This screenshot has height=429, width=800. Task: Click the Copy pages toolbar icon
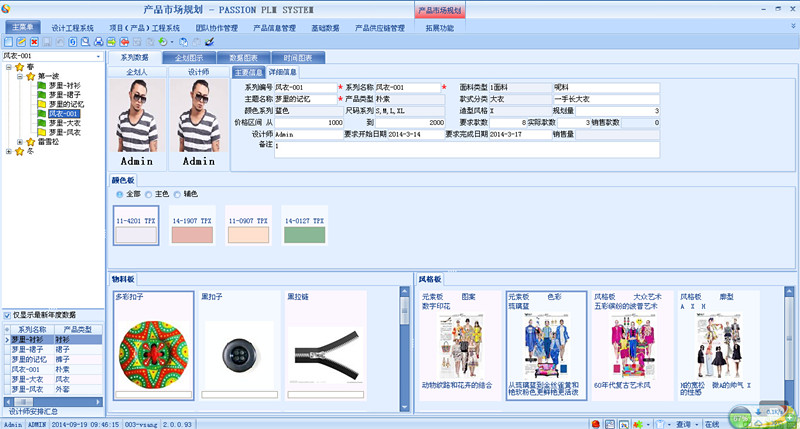(183, 42)
